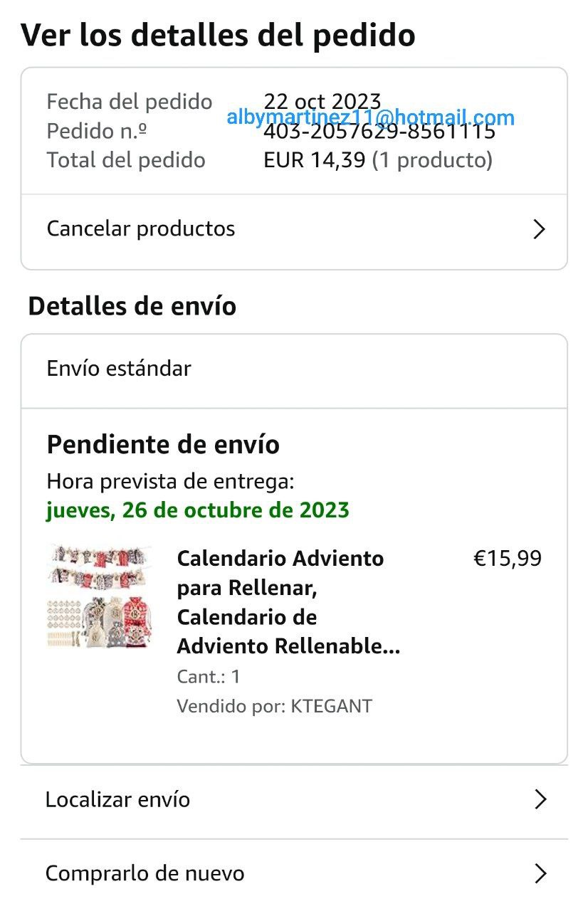This screenshot has width=588, height=911.
Task: Open Cancelar productos option
Action: pos(141,228)
